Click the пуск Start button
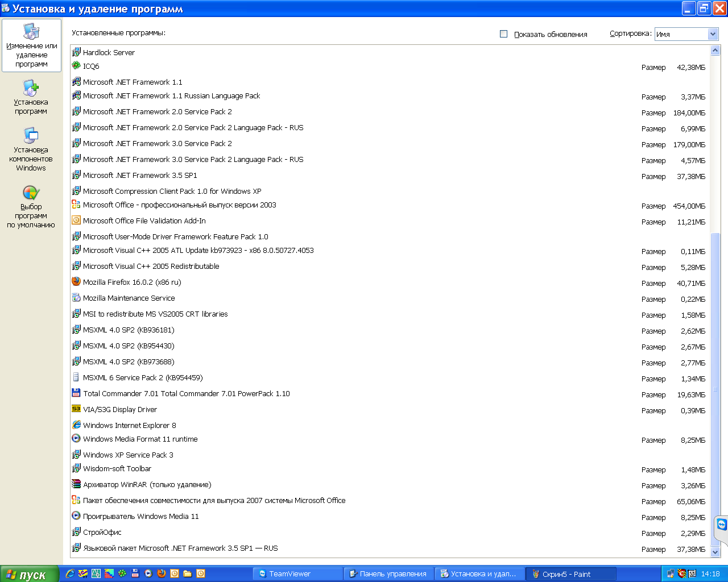 pos(29,574)
